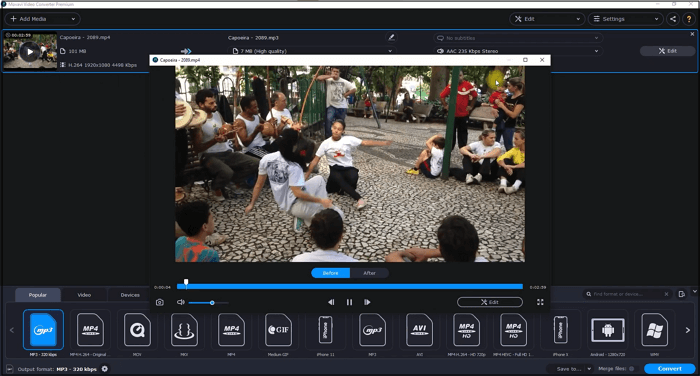Choose the plain MP4 preset icon
Viewport: 700px width, 376px height.
pyautogui.click(x=231, y=330)
